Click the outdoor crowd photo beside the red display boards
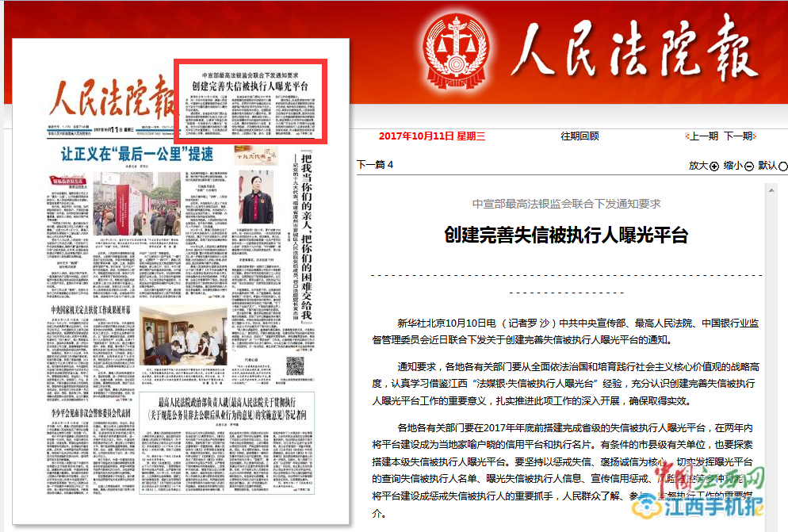788x532 pixels. pos(136,204)
